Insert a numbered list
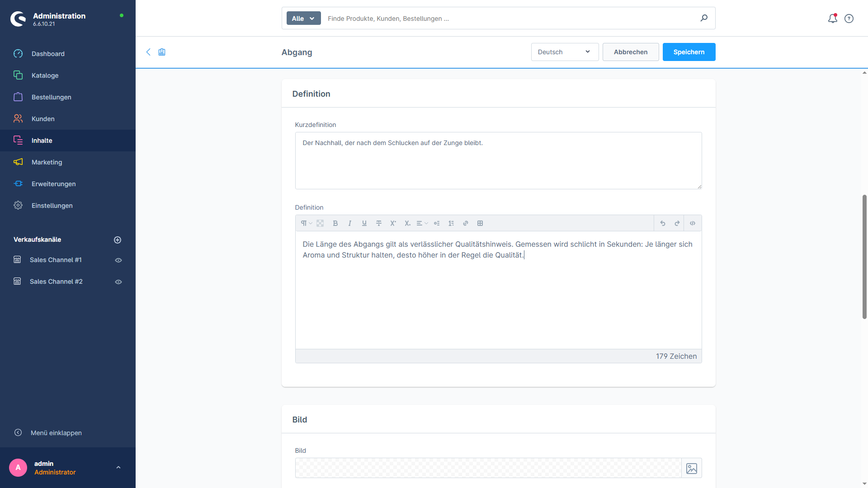The image size is (868, 488). tap(451, 223)
